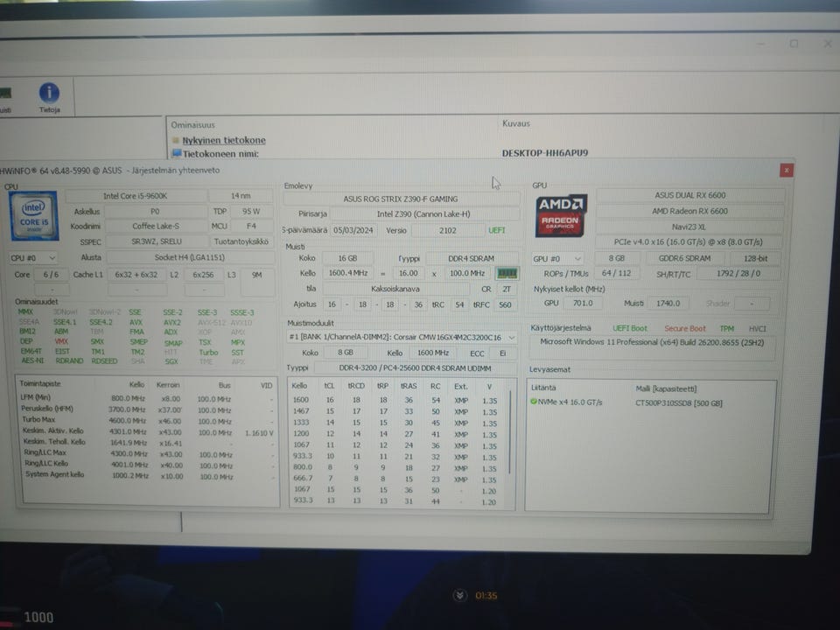Screen dimensions: 840x630
Task: Select the NVMe x4 16.0 GT/s drive row
Action: (x=648, y=402)
